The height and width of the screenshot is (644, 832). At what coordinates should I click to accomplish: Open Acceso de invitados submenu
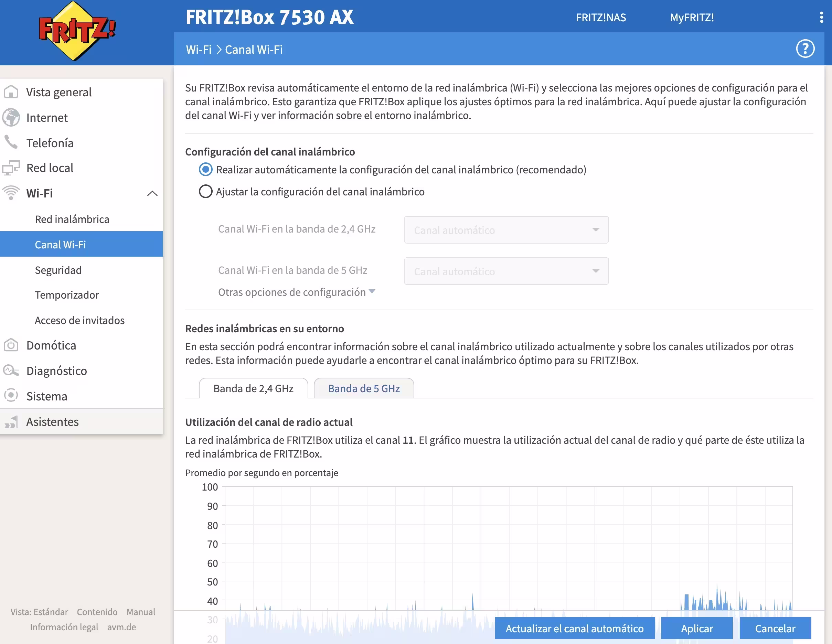pos(82,320)
